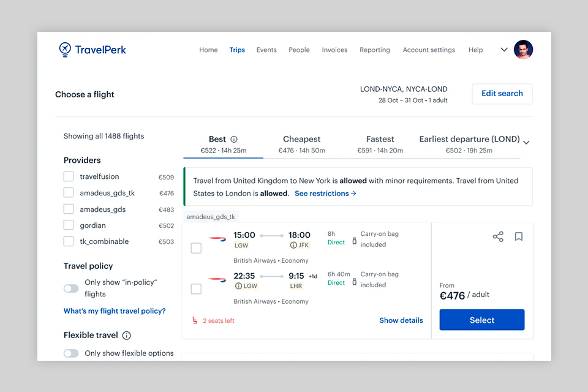Check the tk_combinable provider box

click(x=68, y=241)
